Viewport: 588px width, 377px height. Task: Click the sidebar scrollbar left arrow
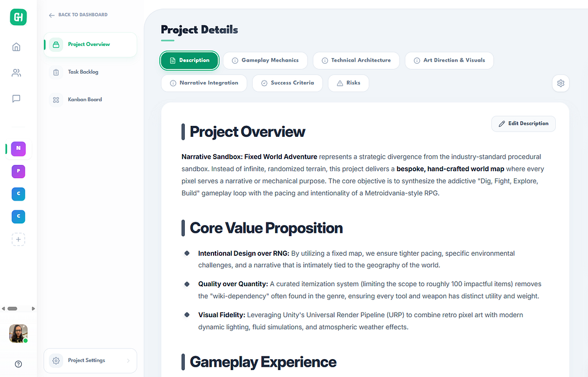[3, 309]
